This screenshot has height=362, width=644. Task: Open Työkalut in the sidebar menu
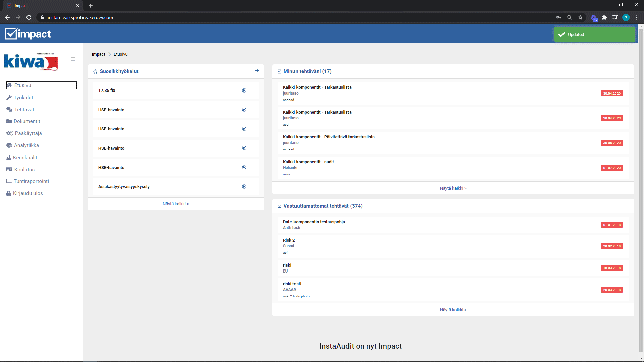coord(23,98)
